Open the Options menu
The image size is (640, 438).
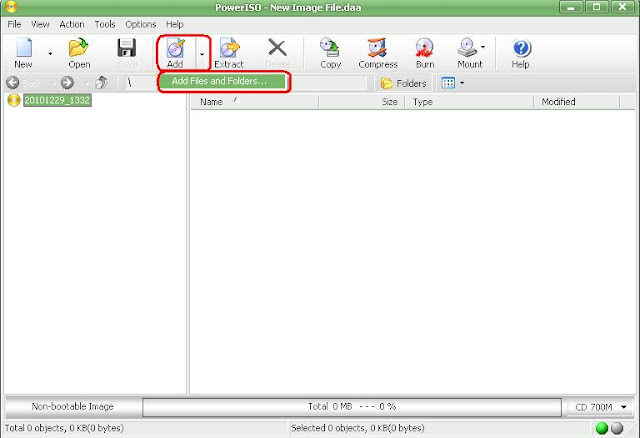click(140, 24)
